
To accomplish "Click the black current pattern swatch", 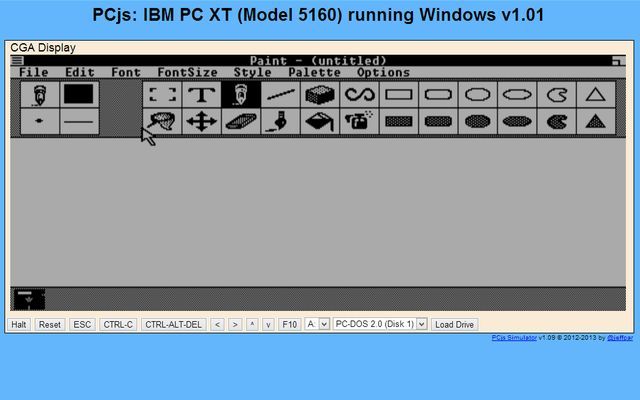I will coord(79,94).
